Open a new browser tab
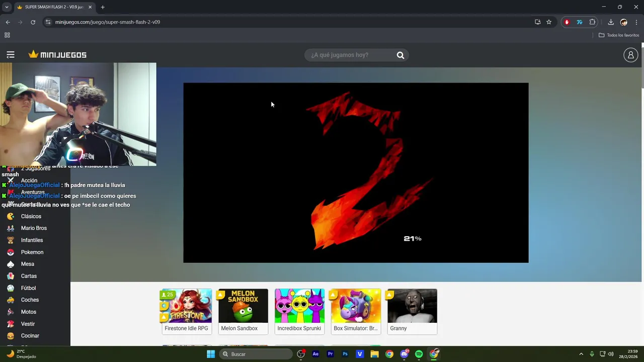 pyautogui.click(x=103, y=7)
